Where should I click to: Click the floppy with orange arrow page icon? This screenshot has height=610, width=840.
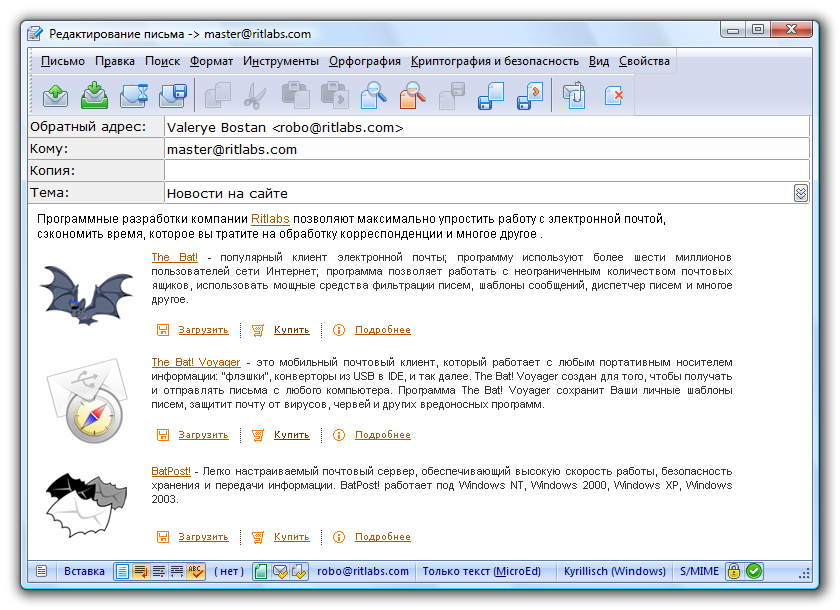530,96
